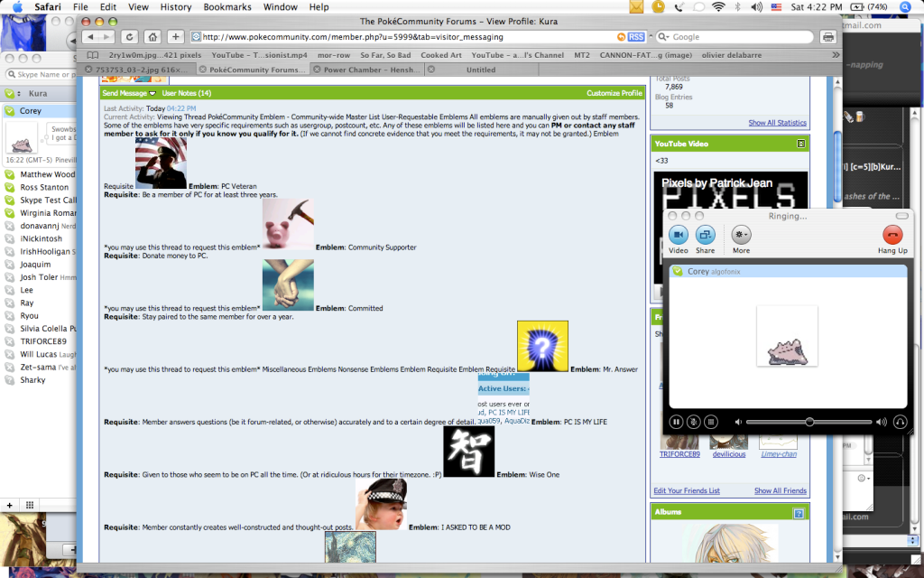Open the More dropdown in Skype call window
Screen dimensions: 924x578
741,235
